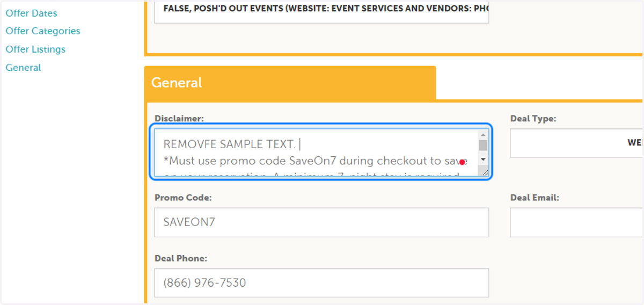644x305 pixels.
Task: Grab the Disclaimer textarea resize handle
Action: tap(484, 172)
